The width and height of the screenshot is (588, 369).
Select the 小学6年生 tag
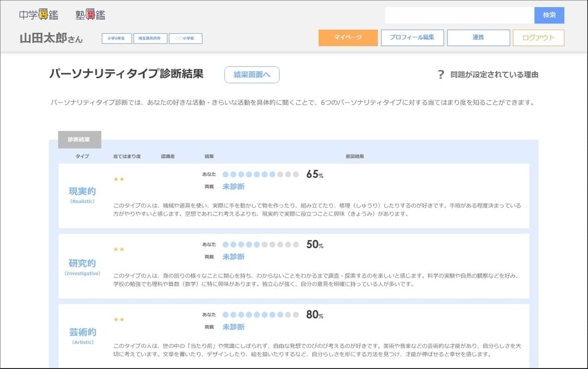pos(117,38)
